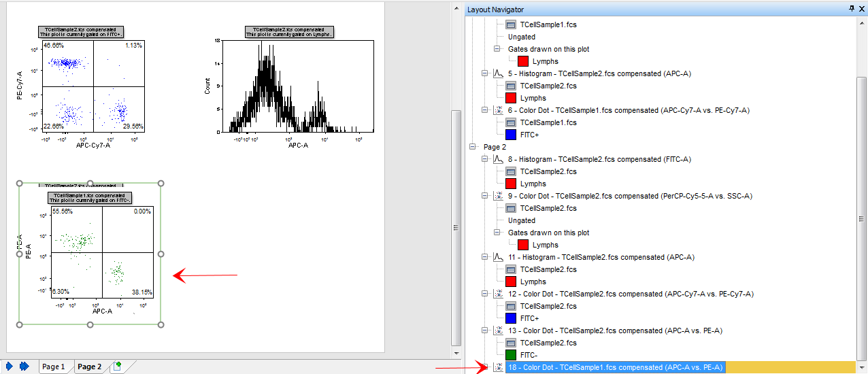Collapse plot 8 Histogram node
This screenshot has height=374, width=868.
click(485, 159)
